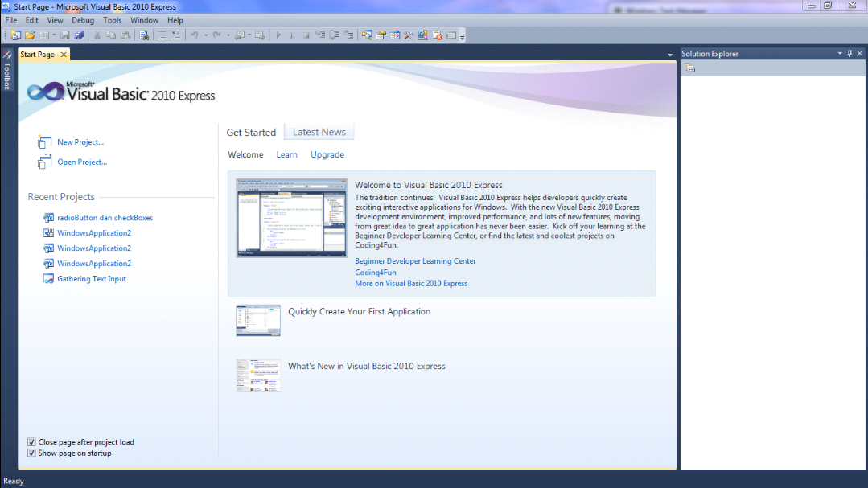Open What's New in Visual Basic 2010 Express
This screenshot has height=488, width=868.
366,367
